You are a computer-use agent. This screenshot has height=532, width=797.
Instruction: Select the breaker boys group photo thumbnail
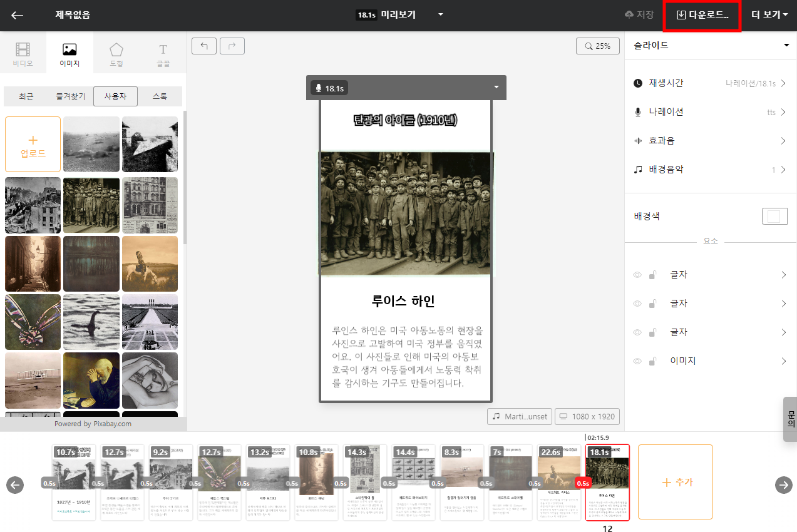(x=91, y=205)
